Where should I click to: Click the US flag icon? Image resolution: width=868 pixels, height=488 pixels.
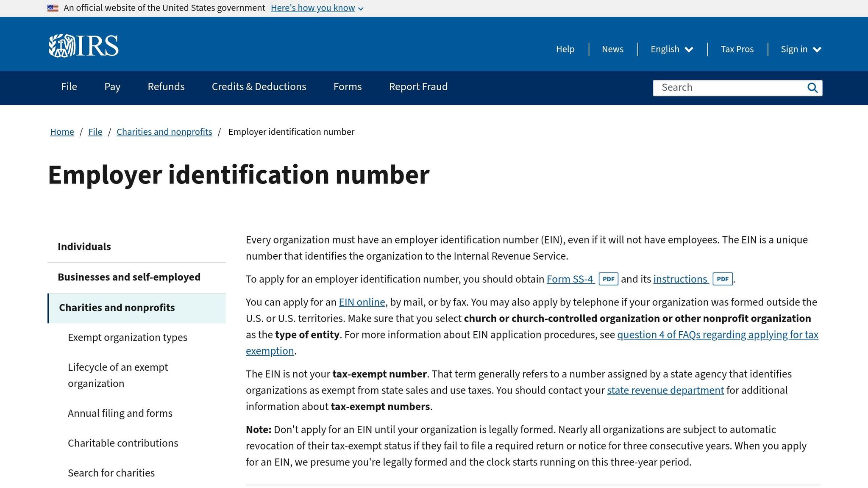point(53,8)
